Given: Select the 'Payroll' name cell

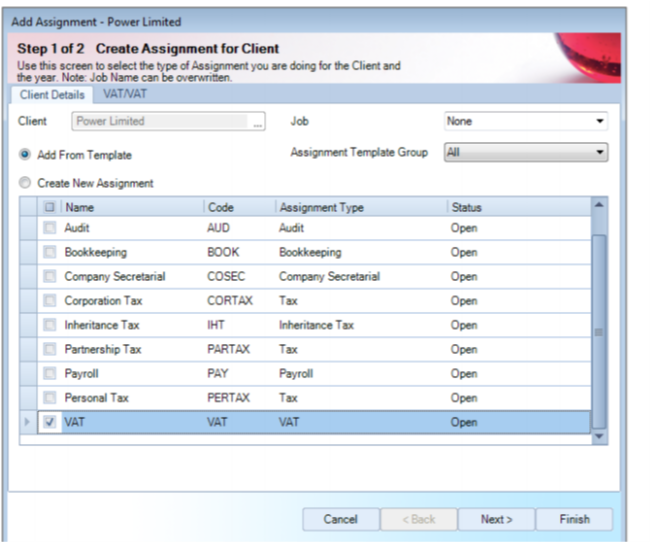Looking at the screenshot, I should pyautogui.click(x=132, y=373).
